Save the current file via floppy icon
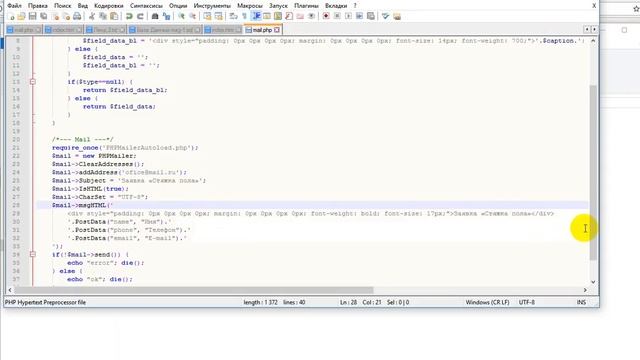640x360 pixels. coord(32,16)
